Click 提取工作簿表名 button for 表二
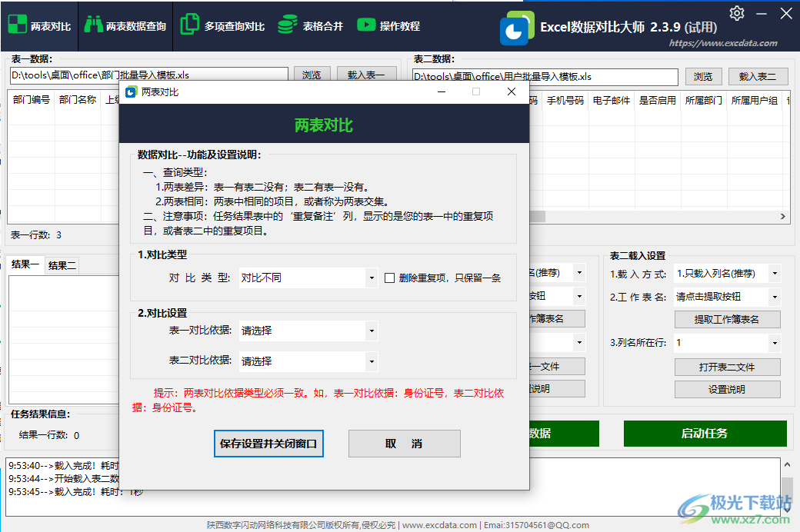The width and height of the screenshot is (800, 532). click(727, 320)
